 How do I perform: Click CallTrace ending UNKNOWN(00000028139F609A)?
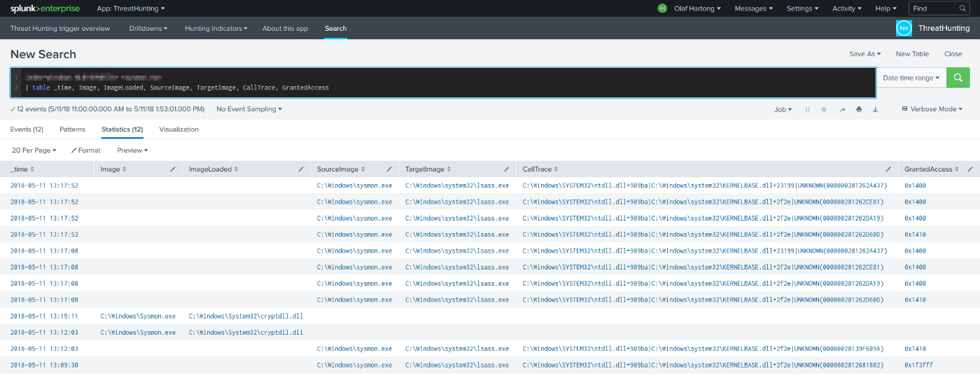(703, 349)
